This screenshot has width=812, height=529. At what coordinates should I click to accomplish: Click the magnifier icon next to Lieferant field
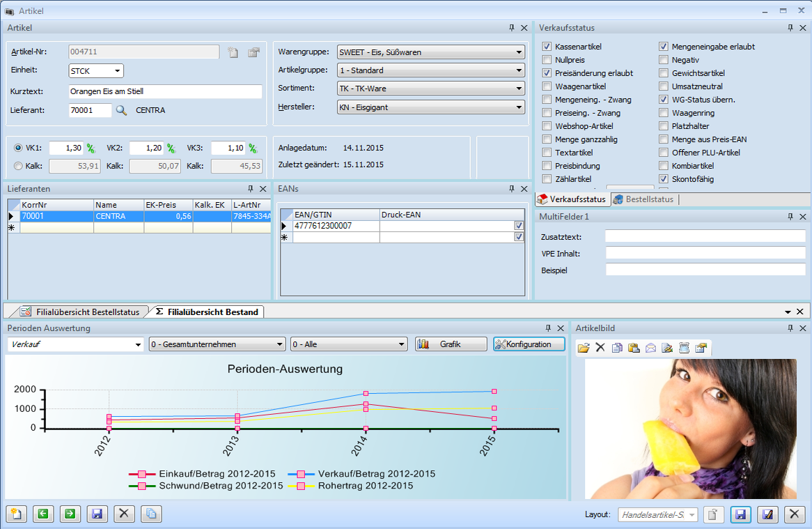[x=122, y=110]
